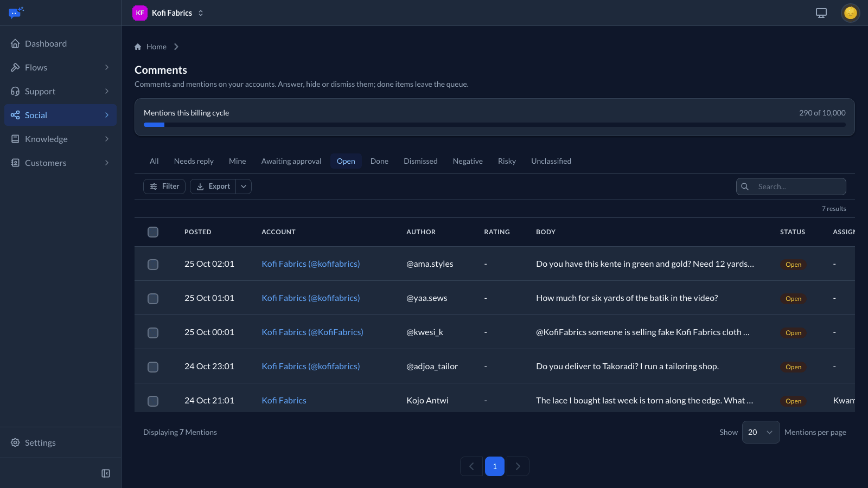Select the Negative tab

tap(468, 161)
